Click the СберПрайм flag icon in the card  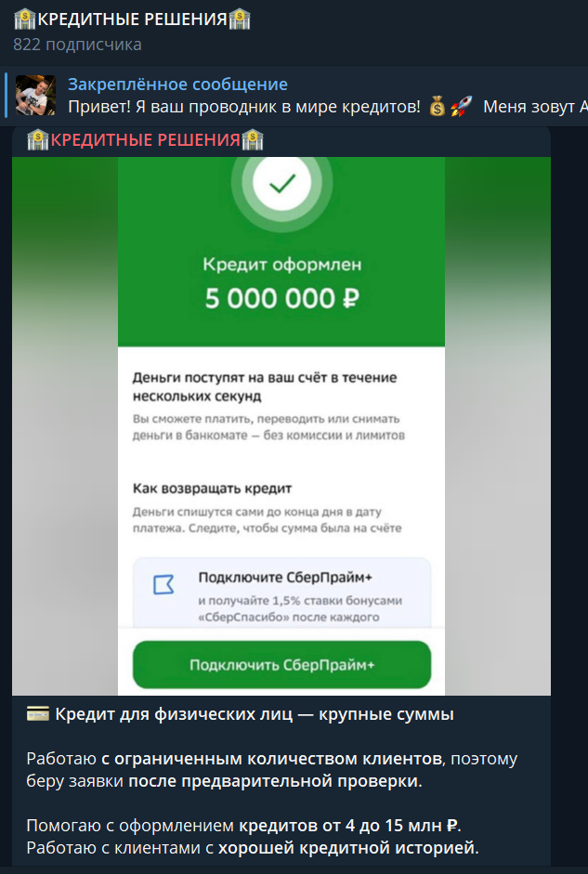click(163, 585)
